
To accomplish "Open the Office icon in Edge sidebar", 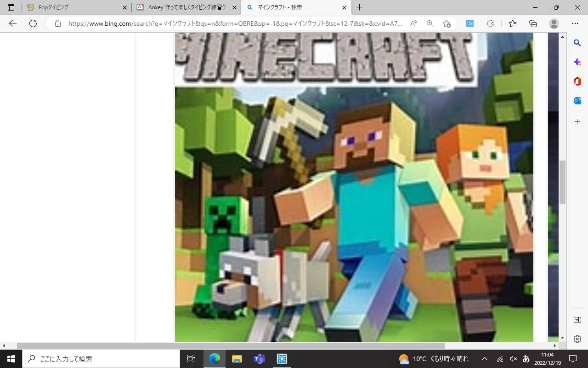I will tap(577, 81).
